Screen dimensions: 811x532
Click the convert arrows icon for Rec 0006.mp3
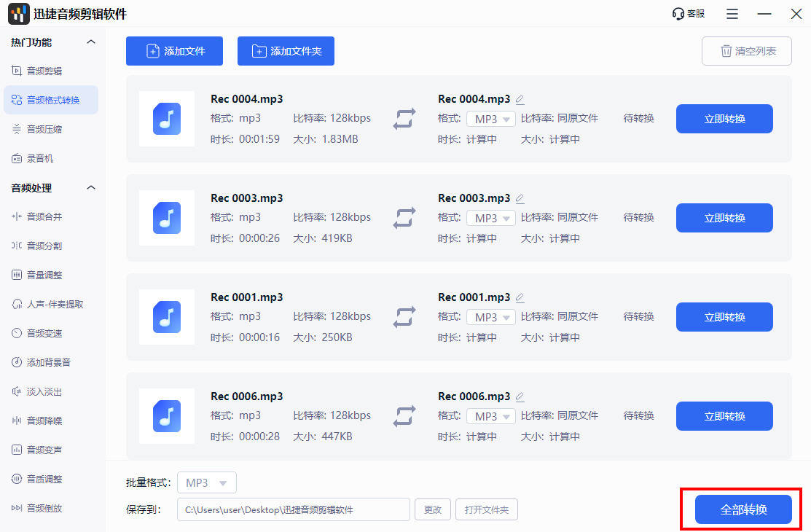click(404, 416)
